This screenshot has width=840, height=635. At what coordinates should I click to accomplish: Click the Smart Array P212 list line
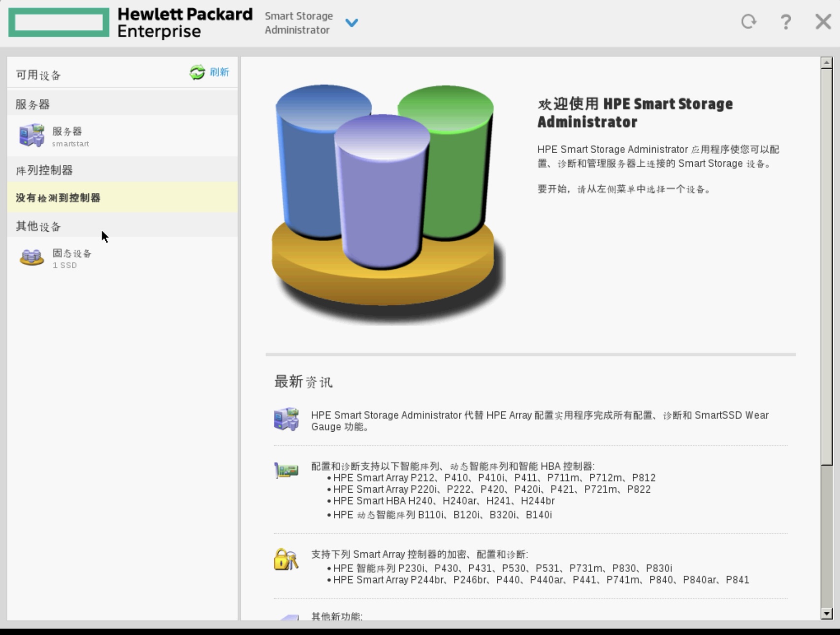pyautogui.click(x=494, y=478)
